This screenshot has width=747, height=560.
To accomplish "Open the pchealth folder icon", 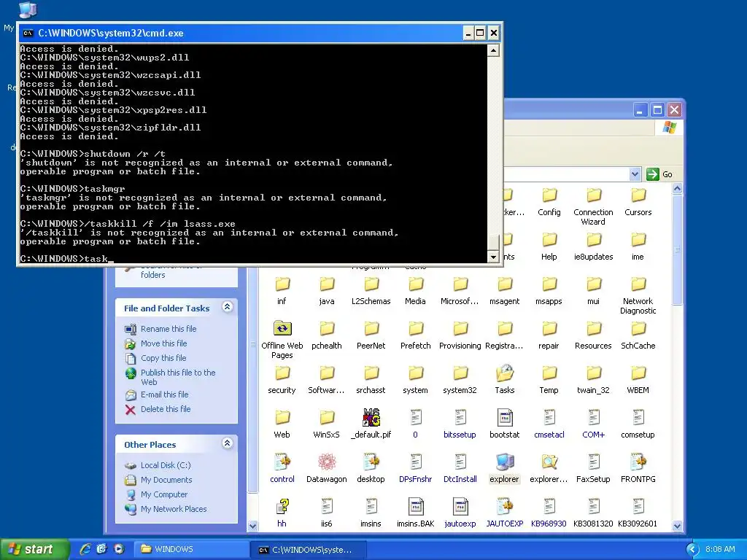I will pos(326,329).
